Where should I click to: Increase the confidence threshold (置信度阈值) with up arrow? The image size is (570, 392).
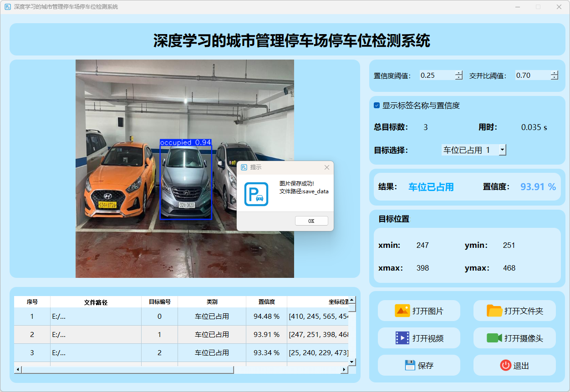click(458, 73)
